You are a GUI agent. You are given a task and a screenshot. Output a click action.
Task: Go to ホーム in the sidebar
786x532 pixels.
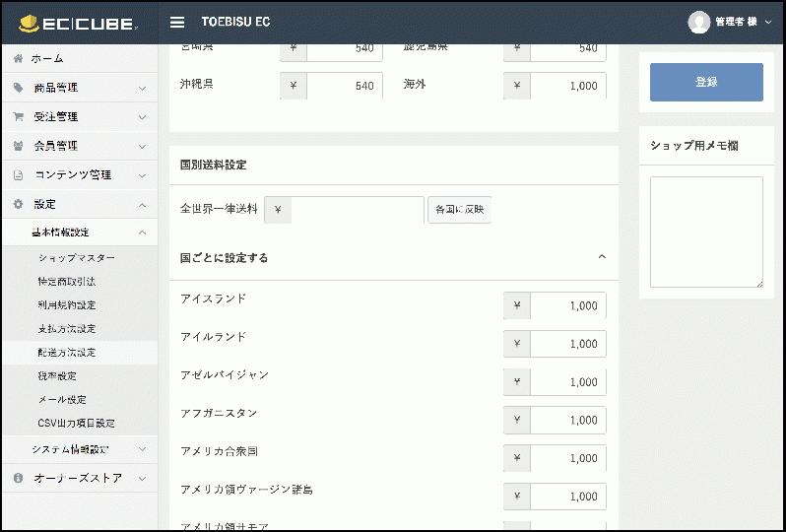(47, 58)
